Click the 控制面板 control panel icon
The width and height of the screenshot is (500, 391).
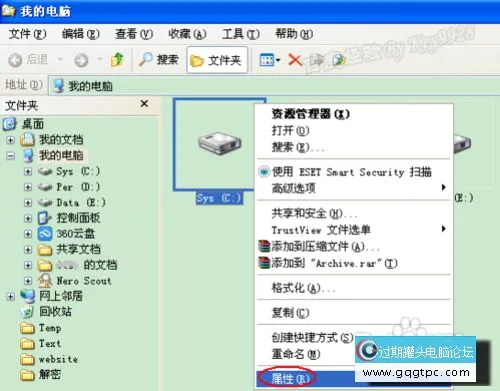pos(45,218)
